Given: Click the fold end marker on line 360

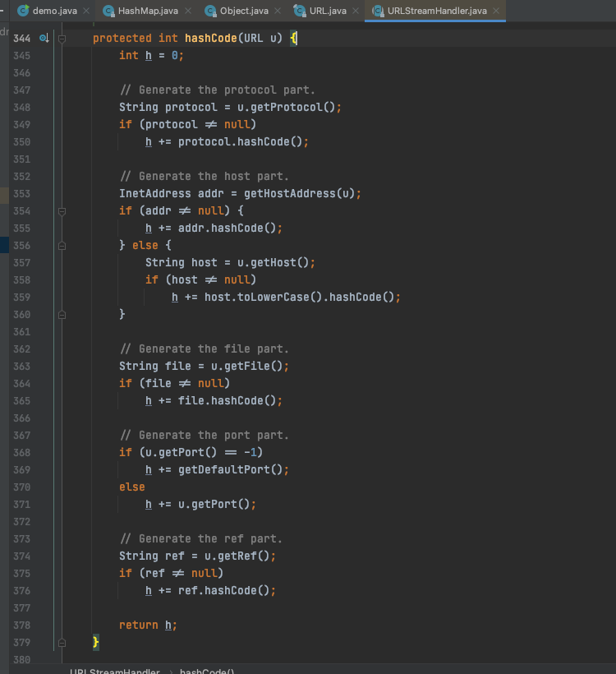Looking at the screenshot, I should (62, 315).
